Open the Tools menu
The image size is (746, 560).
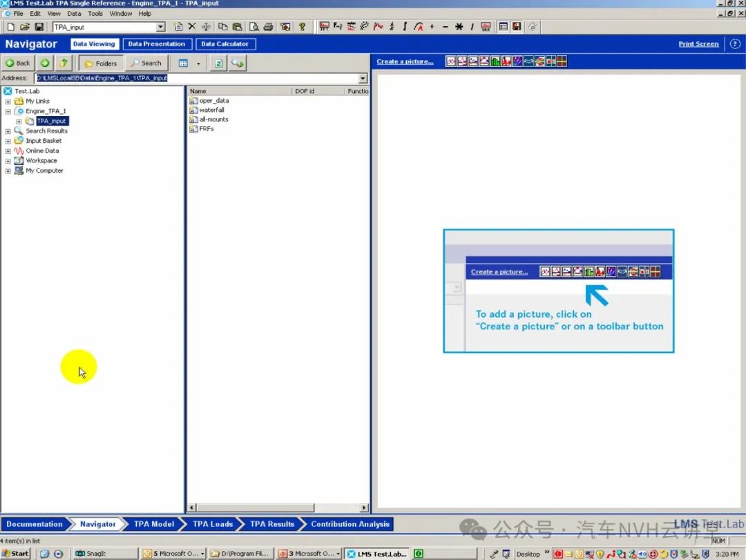(95, 13)
